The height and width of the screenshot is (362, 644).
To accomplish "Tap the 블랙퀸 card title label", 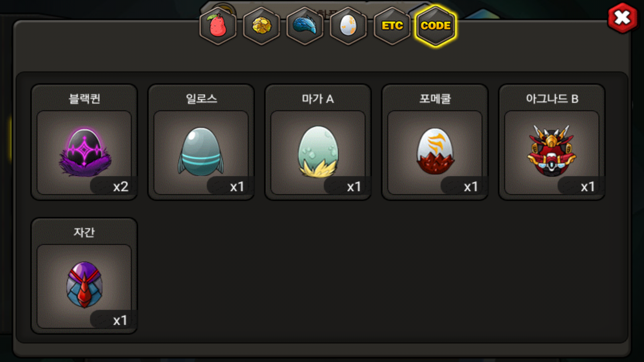I will tap(84, 99).
